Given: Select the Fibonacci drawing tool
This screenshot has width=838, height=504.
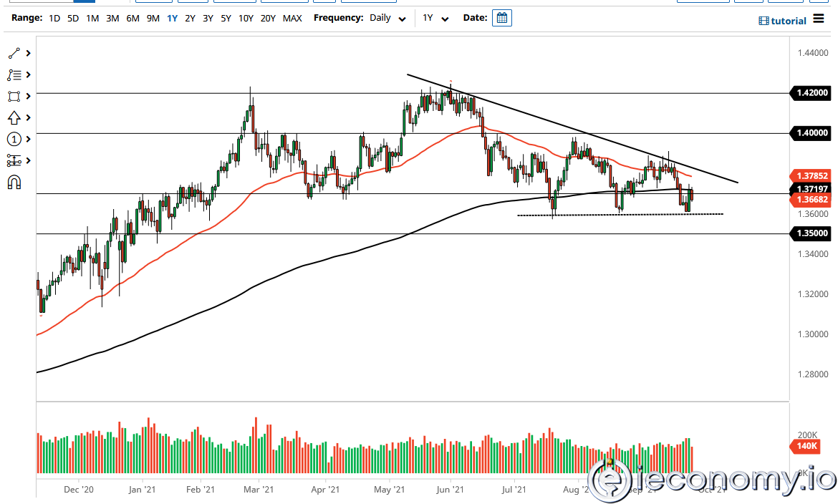Looking at the screenshot, I should [13, 74].
